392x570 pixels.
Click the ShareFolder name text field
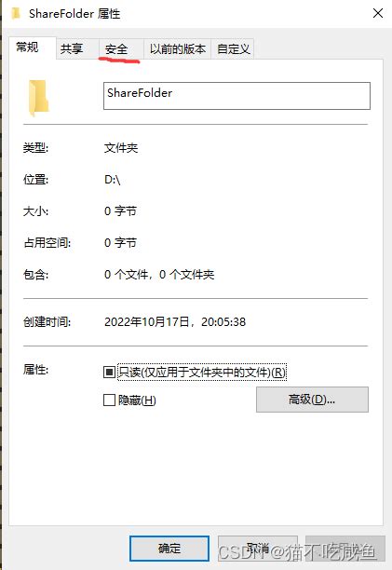[237, 96]
